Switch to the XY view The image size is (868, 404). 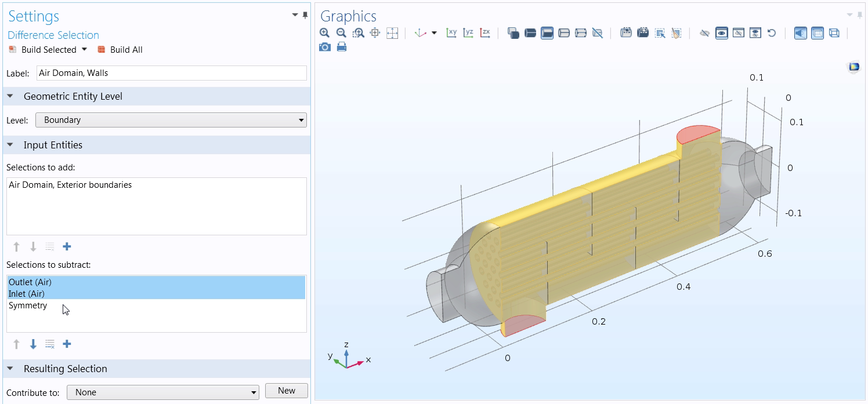pos(451,33)
